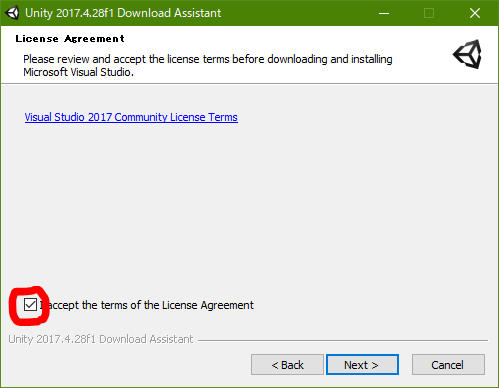Click the footer separator line
This screenshot has width=499, height=388.
point(343,341)
